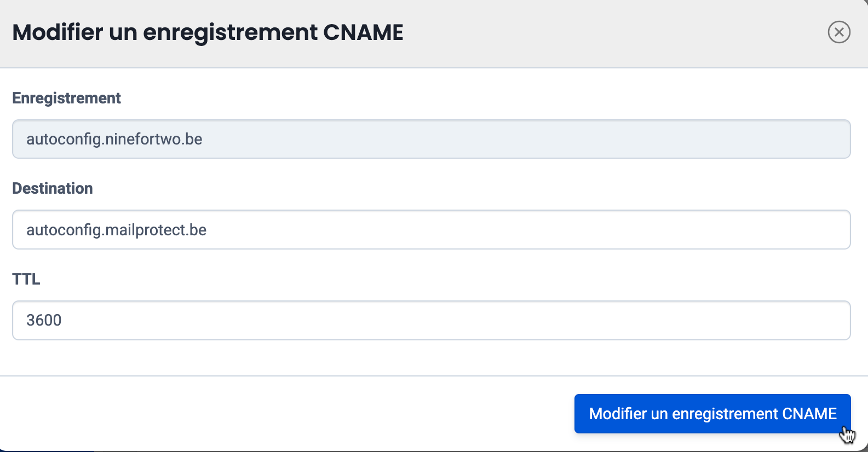Click the read-only record name box
Viewport: 868px width, 452px height.
tap(431, 139)
